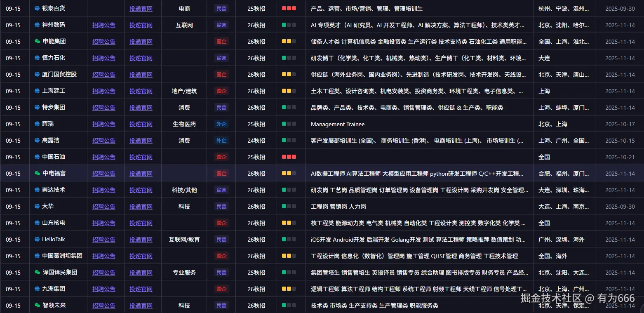Screen dimensions: 644x313
Task: Open 招聘公告 link for 神州数码
Action: coord(104,25)
